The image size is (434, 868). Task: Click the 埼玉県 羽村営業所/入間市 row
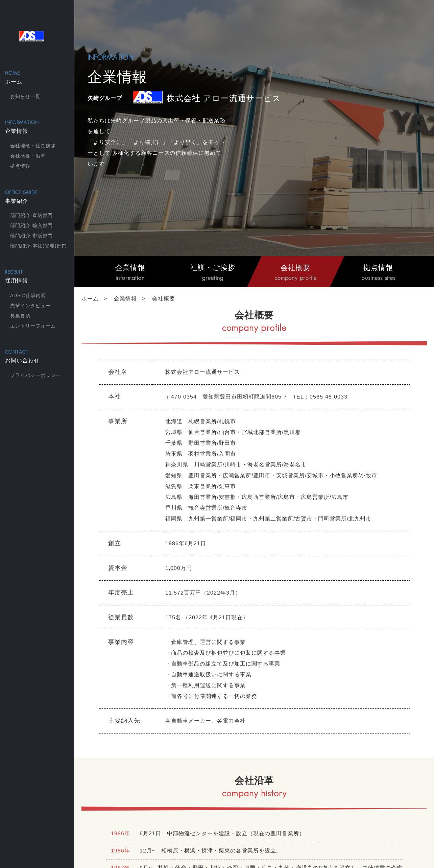coord(200,454)
